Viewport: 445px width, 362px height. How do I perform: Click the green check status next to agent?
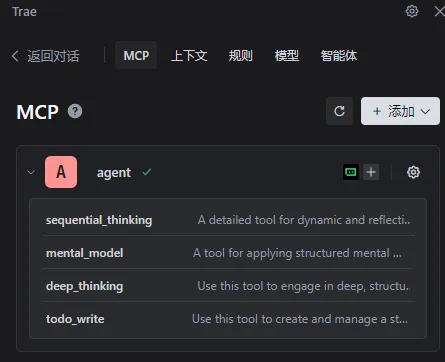(147, 172)
